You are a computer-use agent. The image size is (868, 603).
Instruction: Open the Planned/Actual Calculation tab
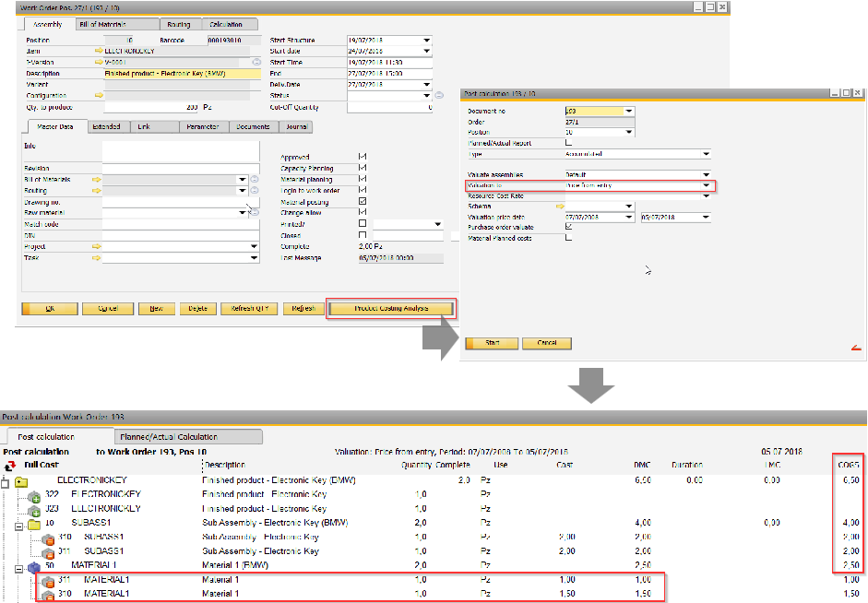pos(187,436)
